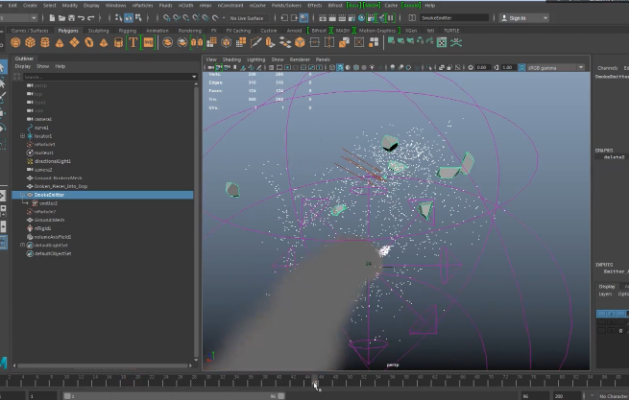Click the SmokeEmitter name input field

454,18
